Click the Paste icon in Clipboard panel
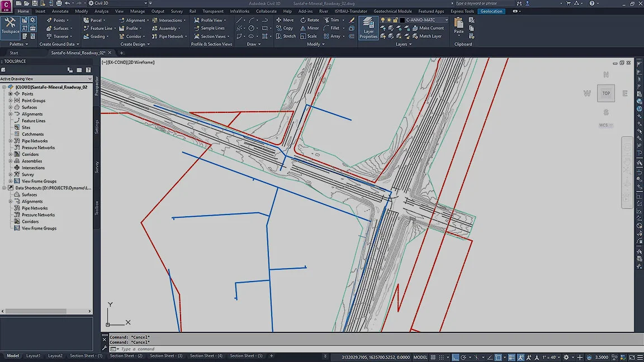This screenshot has width=644, height=362. pyautogui.click(x=458, y=25)
